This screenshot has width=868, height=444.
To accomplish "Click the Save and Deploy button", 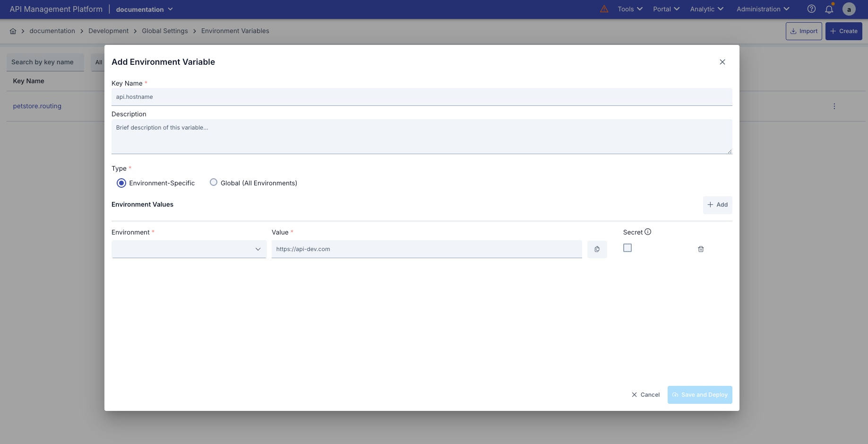I will (x=700, y=394).
